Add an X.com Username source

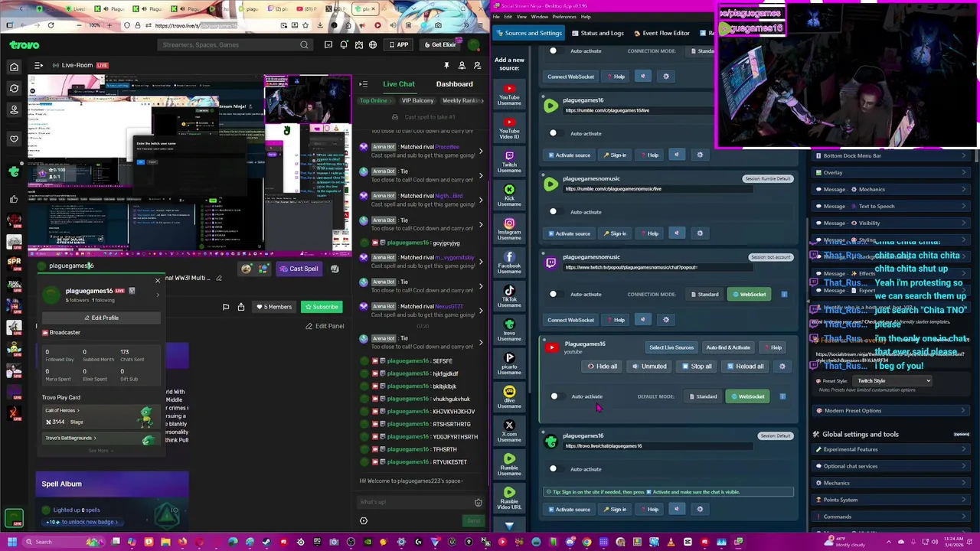(509, 430)
